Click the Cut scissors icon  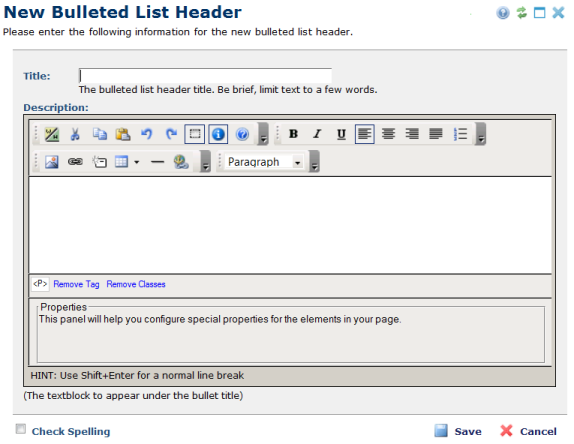click(75, 134)
